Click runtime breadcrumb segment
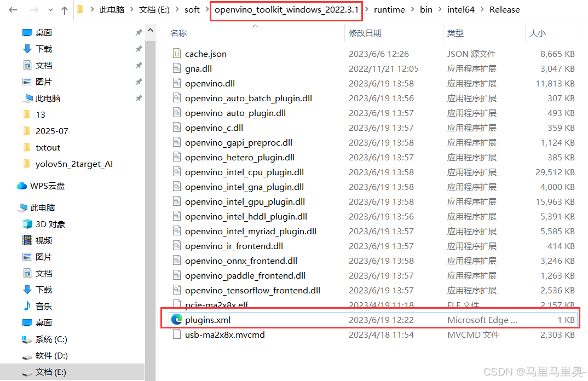 [389, 10]
